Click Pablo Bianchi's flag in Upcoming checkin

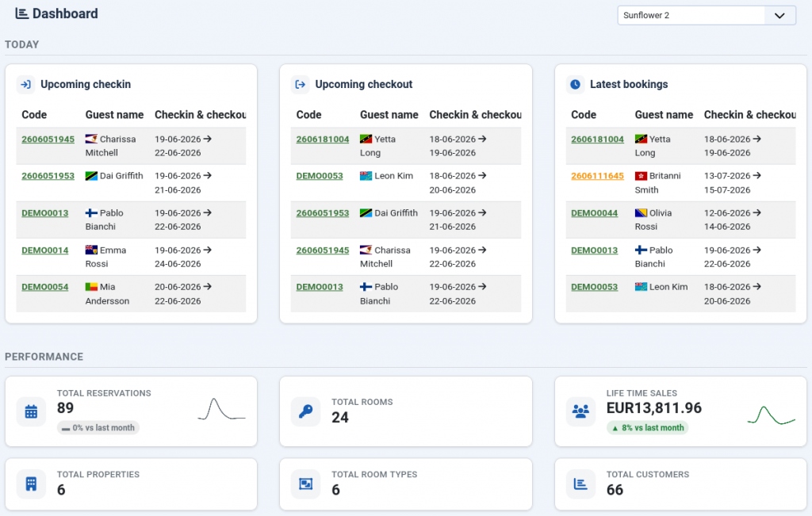[92, 212]
